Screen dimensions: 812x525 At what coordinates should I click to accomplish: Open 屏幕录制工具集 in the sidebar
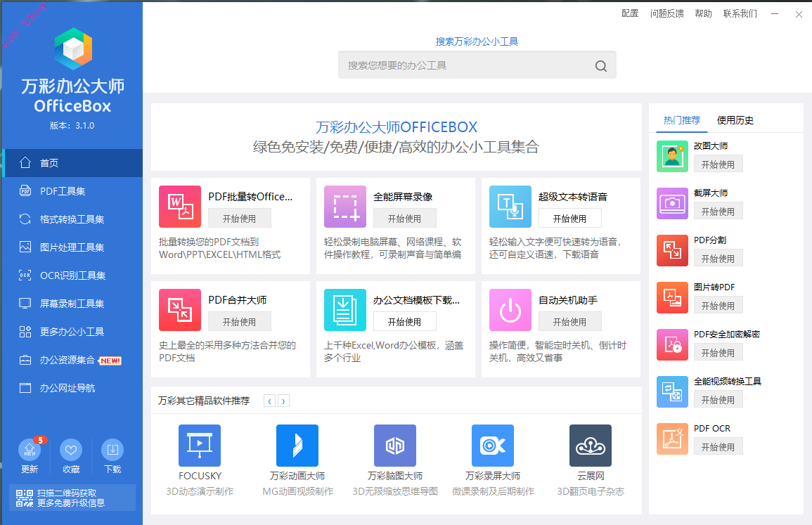coord(72,304)
